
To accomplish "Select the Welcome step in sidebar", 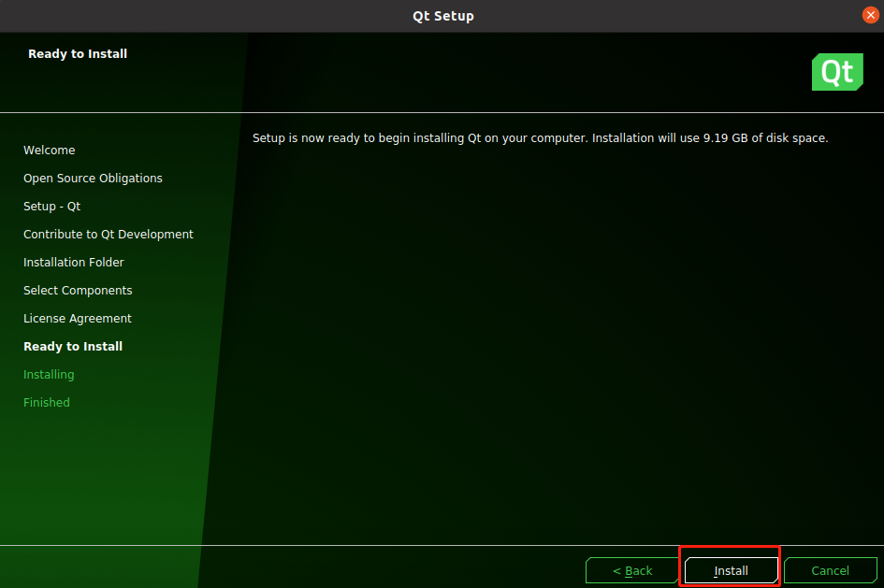I will tap(49, 150).
